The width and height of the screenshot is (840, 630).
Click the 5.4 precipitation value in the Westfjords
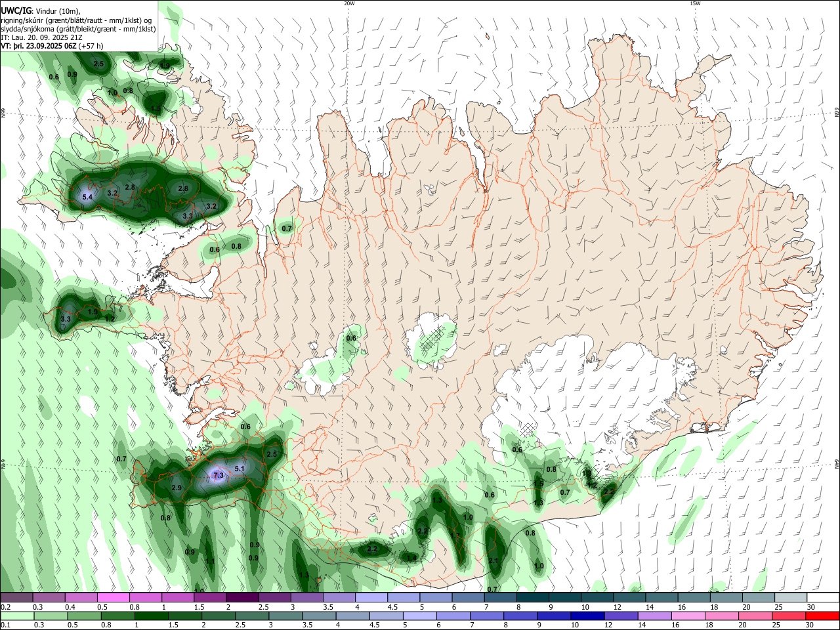[87, 196]
